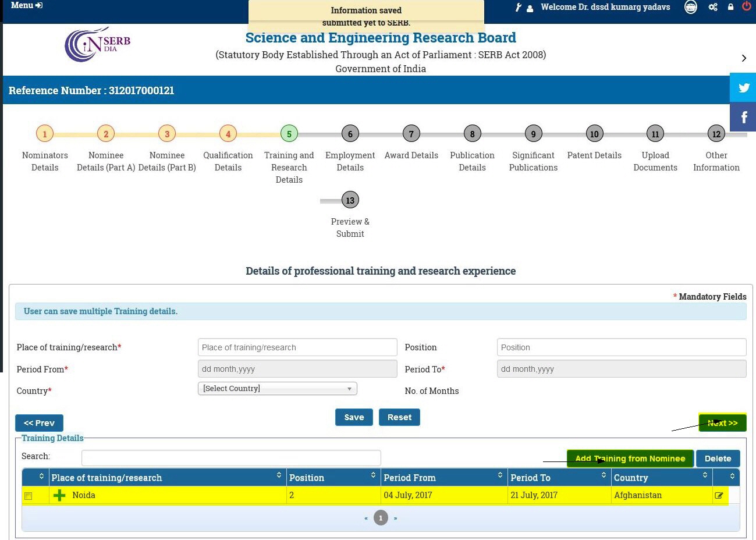Click the Reference Number 312017000121 text

(91, 90)
